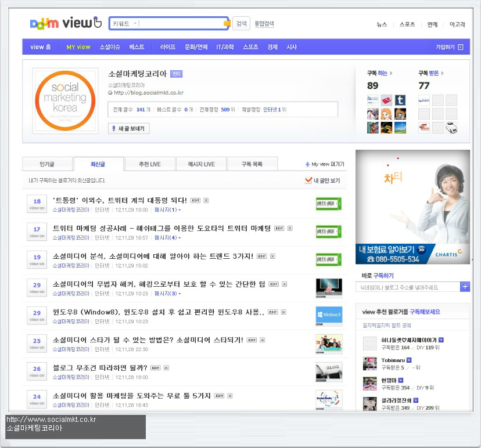Go to 뉴스 in top links

pyautogui.click(x=382, y=24)
